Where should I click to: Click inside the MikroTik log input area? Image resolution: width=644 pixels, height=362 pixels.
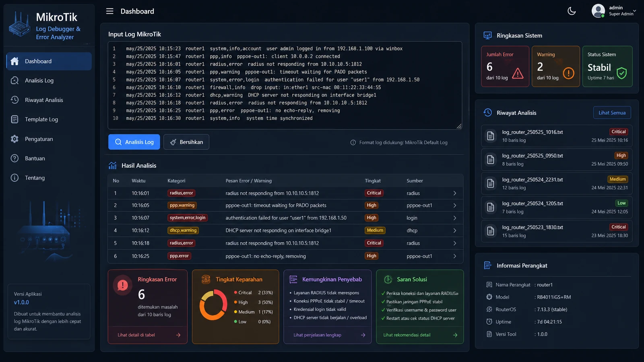285,85
